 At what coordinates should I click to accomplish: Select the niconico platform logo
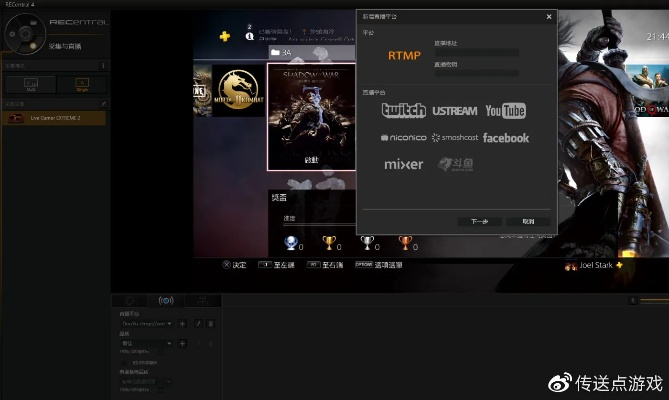point(403,138)
